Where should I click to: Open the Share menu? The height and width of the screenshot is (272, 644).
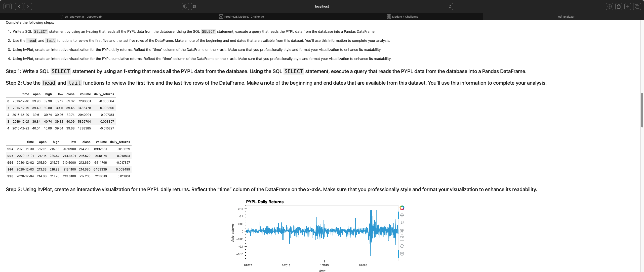619,7
